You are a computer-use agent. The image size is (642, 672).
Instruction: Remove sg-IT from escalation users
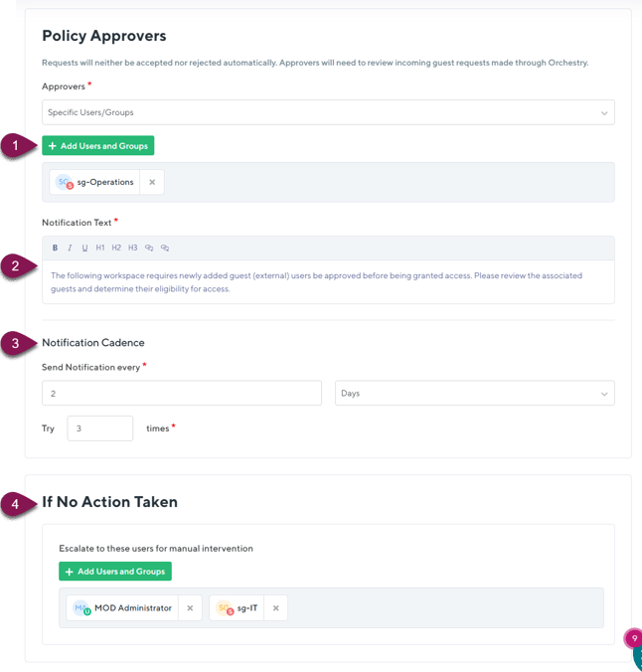pyautogui.click(x=275, y=607)
